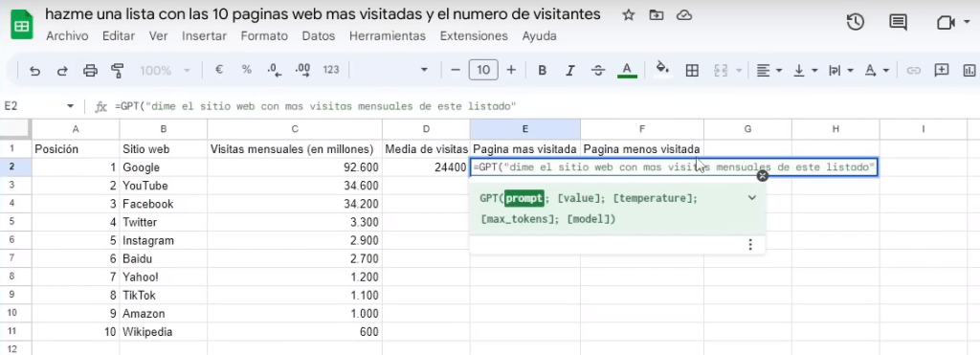
Task: Open the Datos menu
Action: (319, 36)
